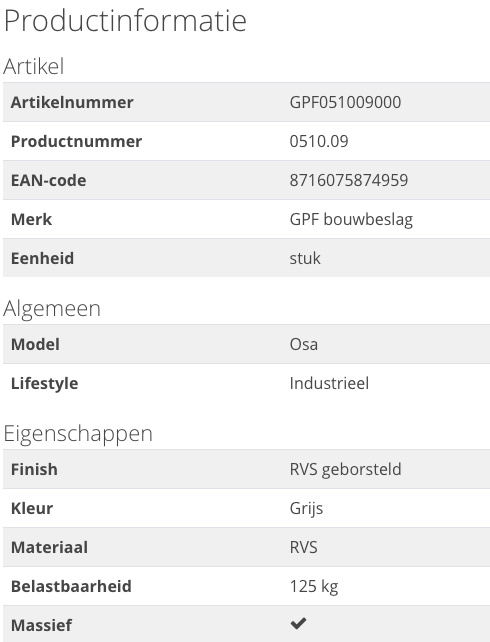Click the Belastbaarheid row label
This screenshot has height=642, width=490.
(71, 587)
